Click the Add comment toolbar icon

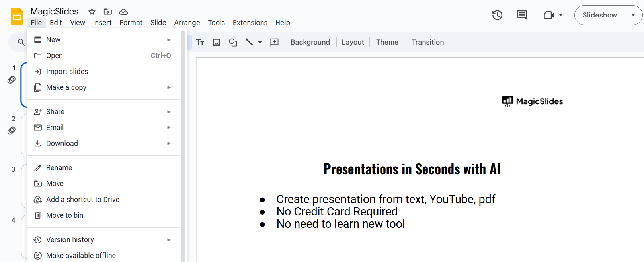(275, 42)
